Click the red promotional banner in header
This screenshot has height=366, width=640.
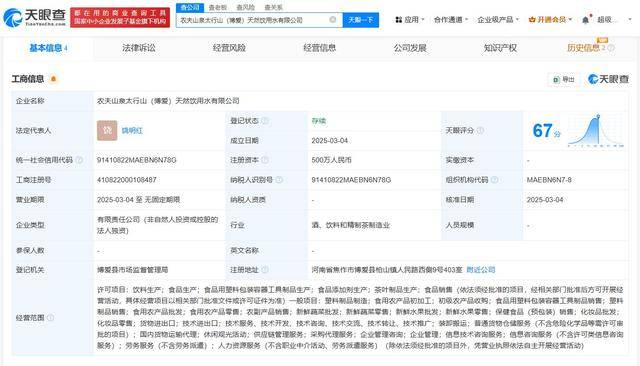coord(120,17)
